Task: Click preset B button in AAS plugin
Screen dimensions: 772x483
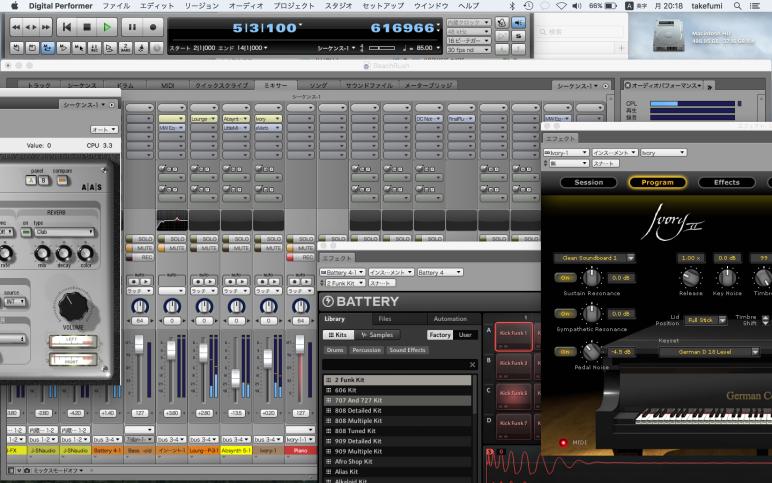Action: tap(43, 180)
